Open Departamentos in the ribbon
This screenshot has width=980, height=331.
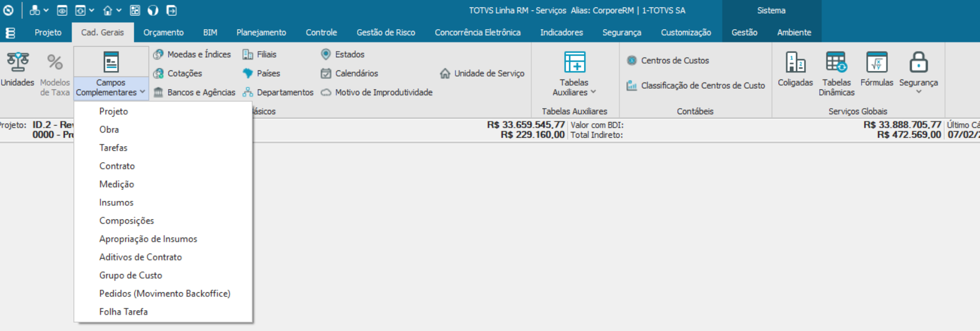pos(278,92)
